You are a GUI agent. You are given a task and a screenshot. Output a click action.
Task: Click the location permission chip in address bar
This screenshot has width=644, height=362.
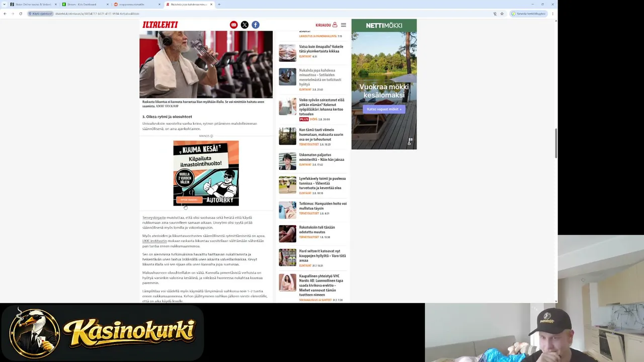click(x=40, y=14)
